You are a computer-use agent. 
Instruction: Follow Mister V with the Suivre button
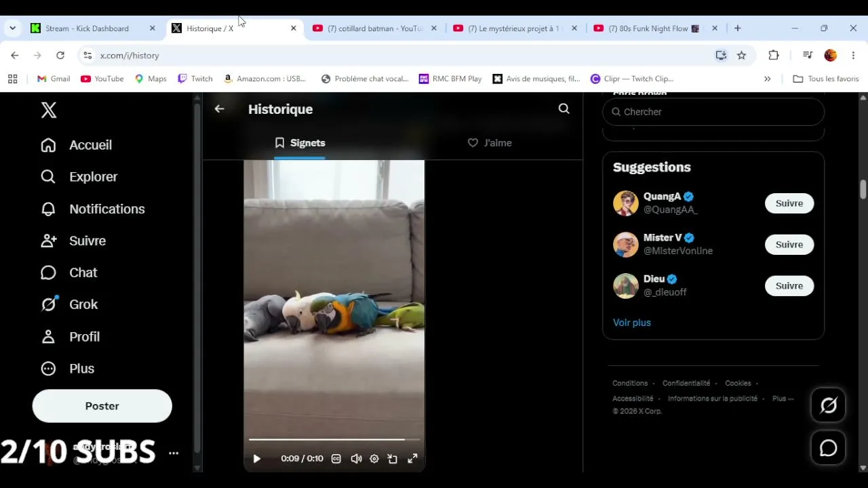pyautogui.click(x=789, y=245)
